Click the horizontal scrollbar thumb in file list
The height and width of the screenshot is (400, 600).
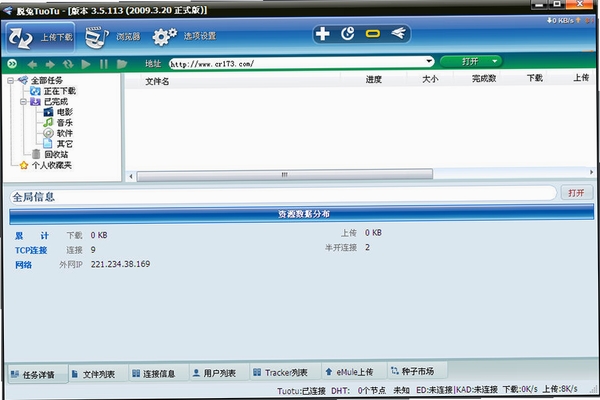pyautogui.click(x=285, y=175)
